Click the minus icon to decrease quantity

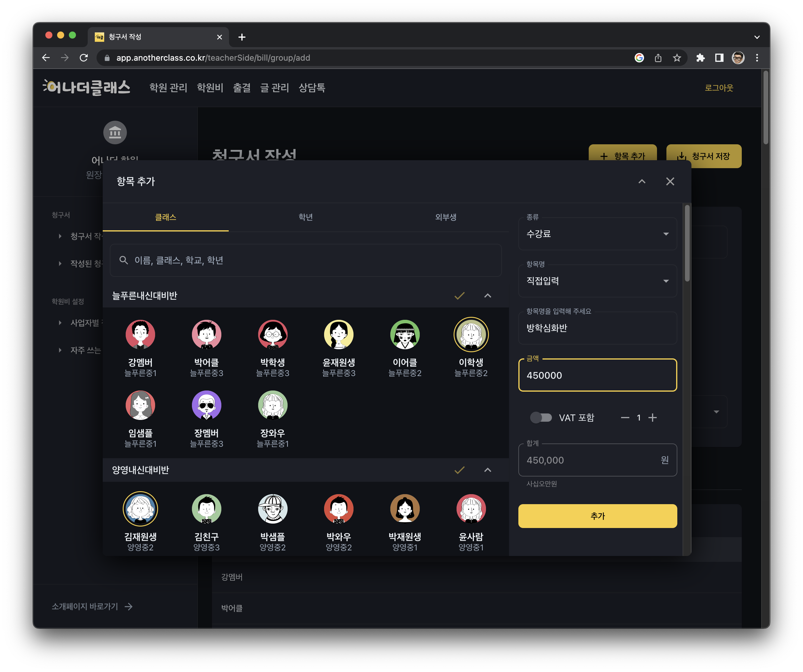[x=625, y=418]
